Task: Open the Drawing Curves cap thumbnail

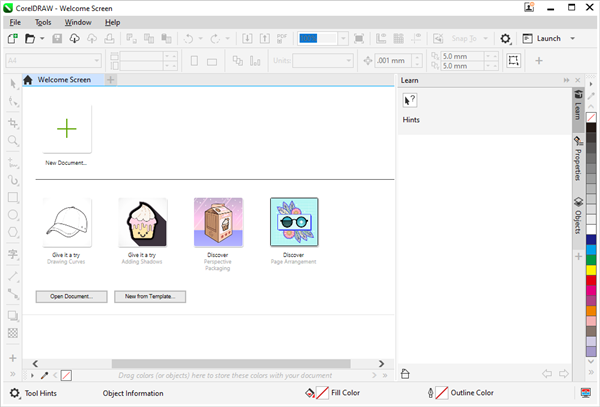Action: pyautogui.click(x=67, y=222)
